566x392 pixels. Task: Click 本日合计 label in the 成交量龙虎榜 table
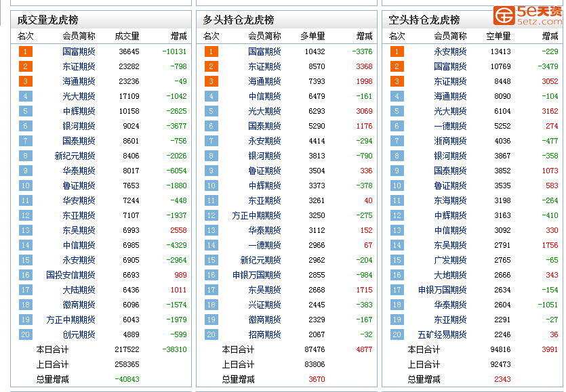pos(52,349)
